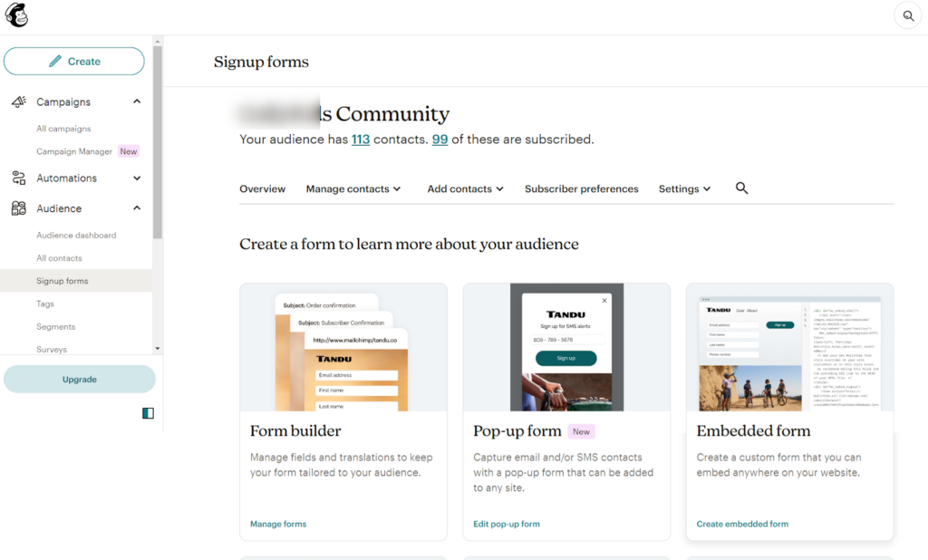Open the top-right search icon
Screen dimensions: 928x560
[x=907, y=15]
